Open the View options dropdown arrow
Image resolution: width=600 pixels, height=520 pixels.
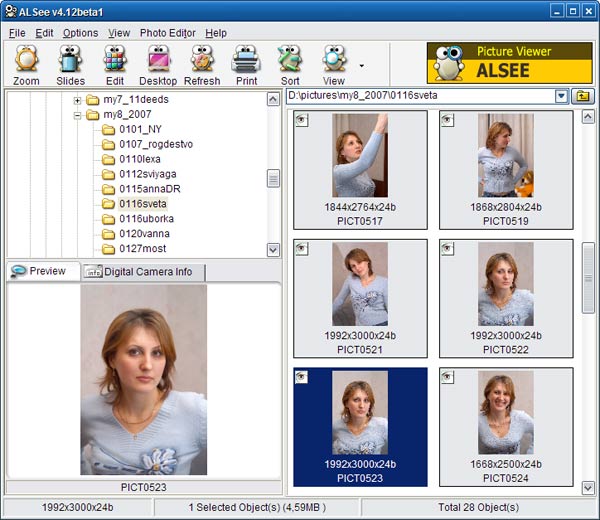pyautogui.click(x=362, y=66)
